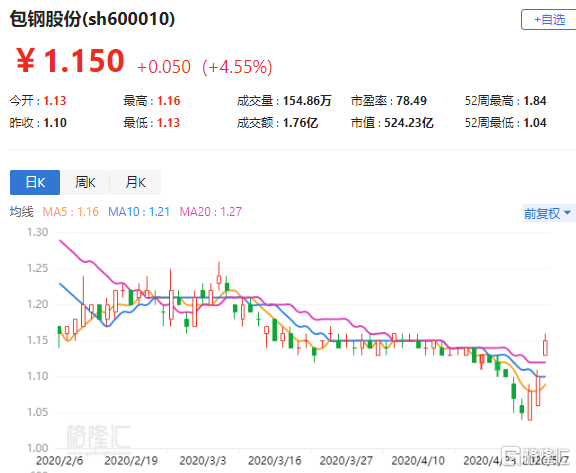This screenshot has height=473, width=576.
Task: Click the 成交额 turnover 1.76亿
Action: click(x=300, y=123)
